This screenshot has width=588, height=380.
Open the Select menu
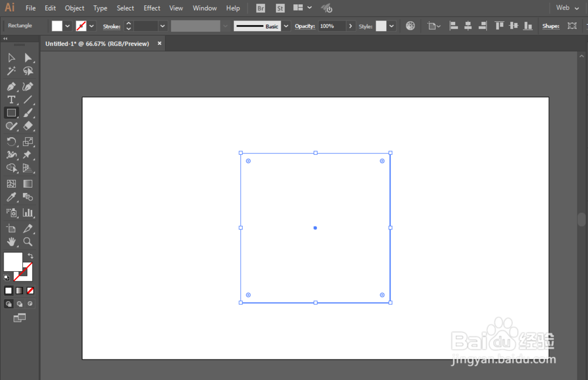125,8
